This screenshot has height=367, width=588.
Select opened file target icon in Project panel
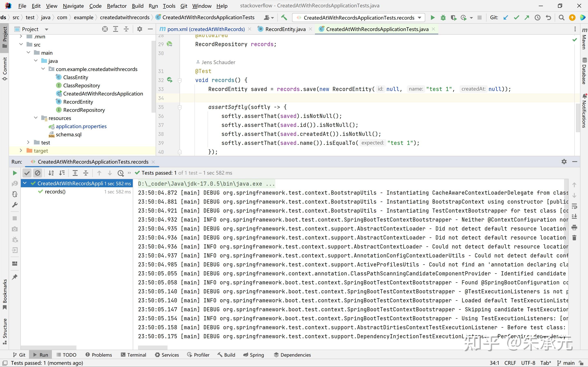[x=105, y=29]
